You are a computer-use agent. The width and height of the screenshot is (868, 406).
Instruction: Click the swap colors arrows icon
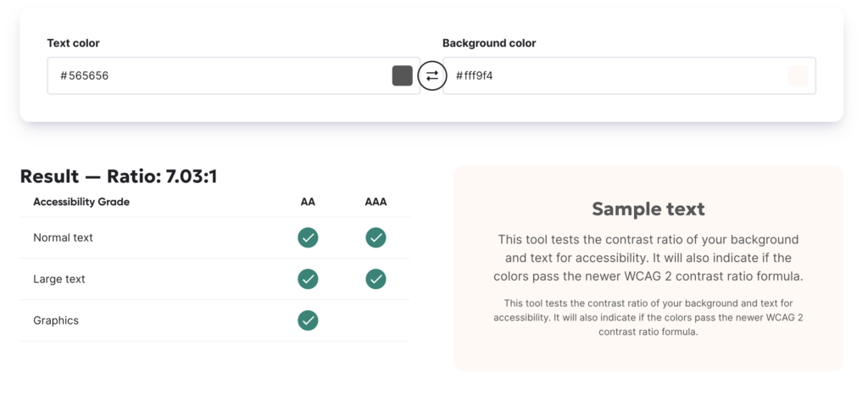click(x=431, y=75)
